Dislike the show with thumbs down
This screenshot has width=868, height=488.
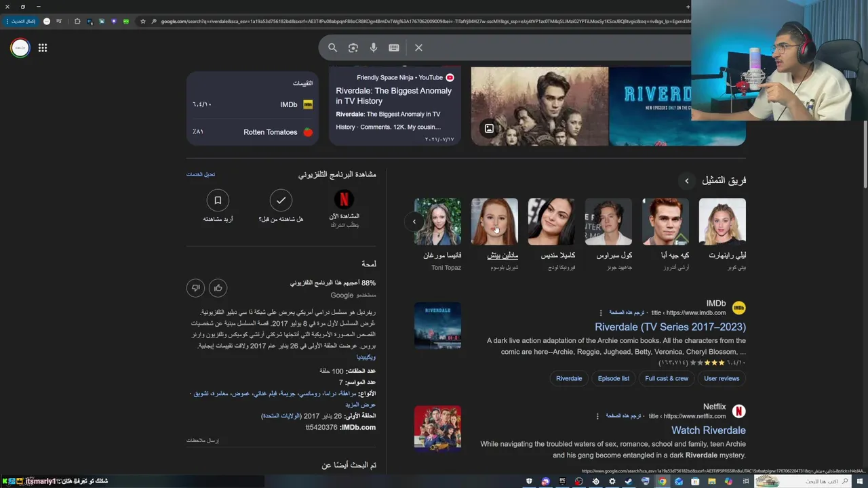[x=195, y=288]
